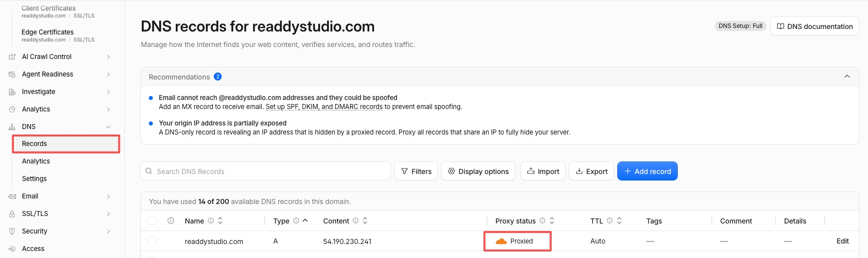Click the Add record button
This screenshot has width=868, height=258.
coord(647,171)
